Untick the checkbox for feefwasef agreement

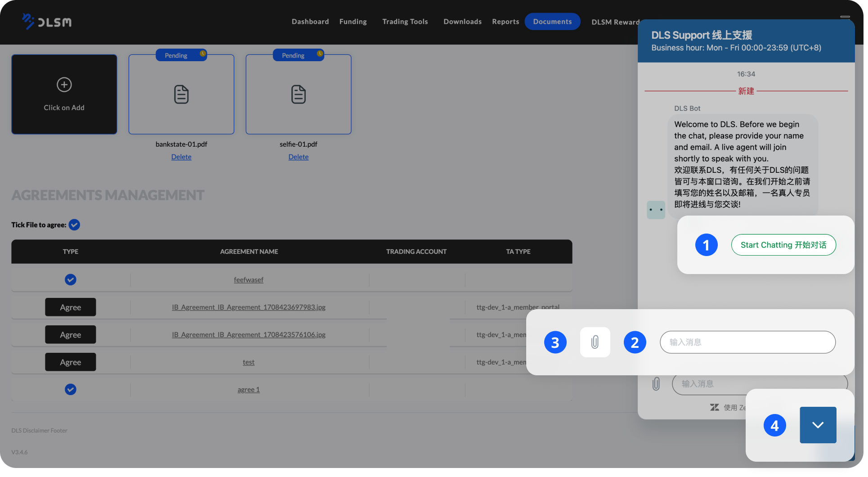coord(71,279)
